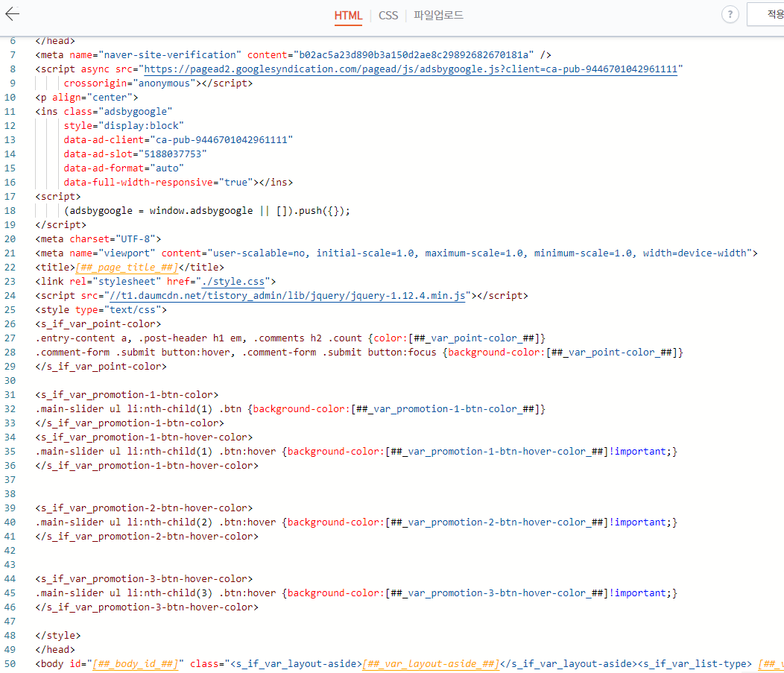Switch to the HTML tab

tap(348, 16)
